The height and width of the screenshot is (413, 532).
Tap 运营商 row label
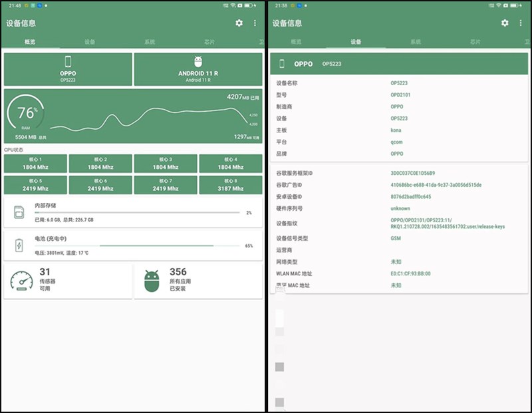(x=284, y=250)
